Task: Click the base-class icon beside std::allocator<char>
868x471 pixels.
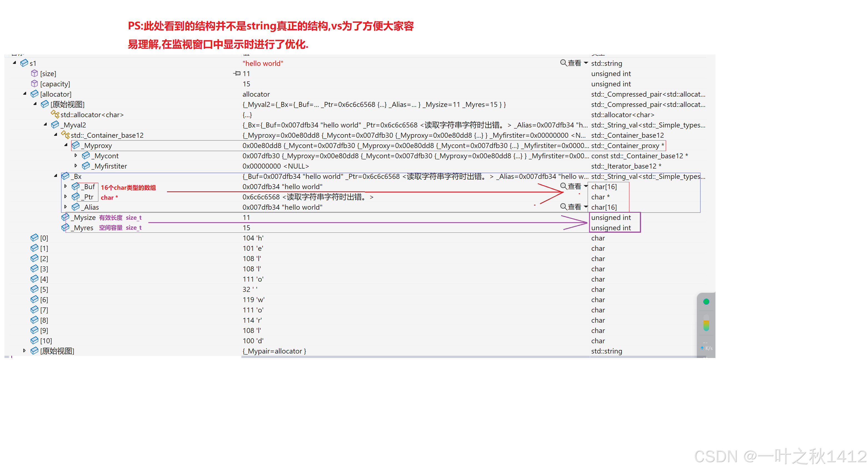Action: click(55, 114)
